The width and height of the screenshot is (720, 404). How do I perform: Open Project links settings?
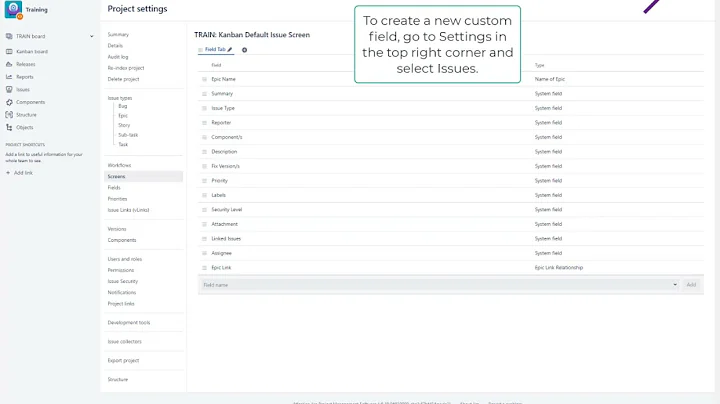[121, 303]
